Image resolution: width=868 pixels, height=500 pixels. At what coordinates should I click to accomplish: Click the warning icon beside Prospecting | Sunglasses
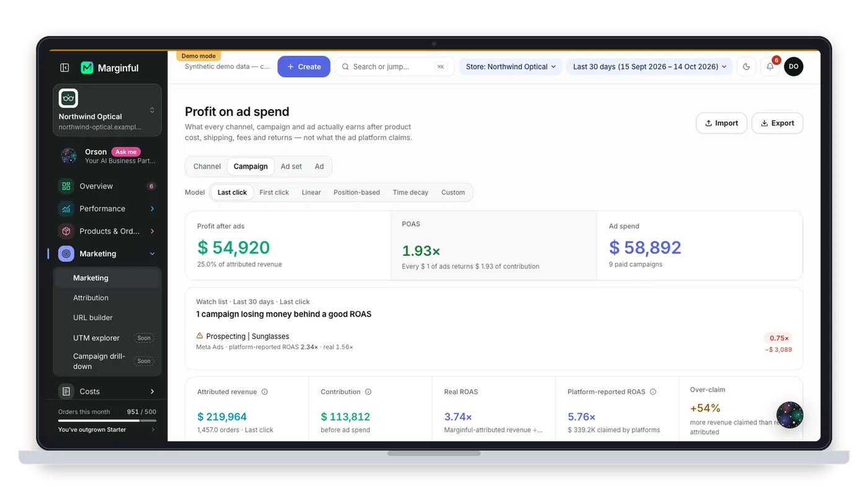click(200, 336)
